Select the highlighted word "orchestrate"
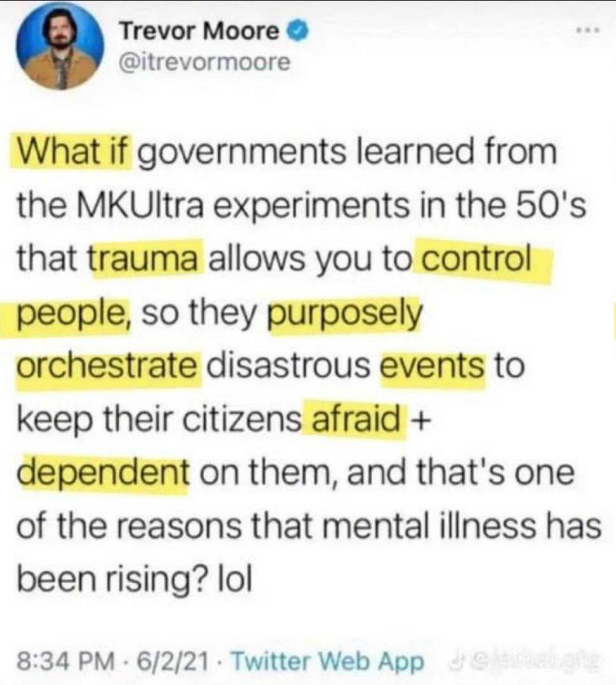Viewport: 616px width, 685px height. click(108, 366)
